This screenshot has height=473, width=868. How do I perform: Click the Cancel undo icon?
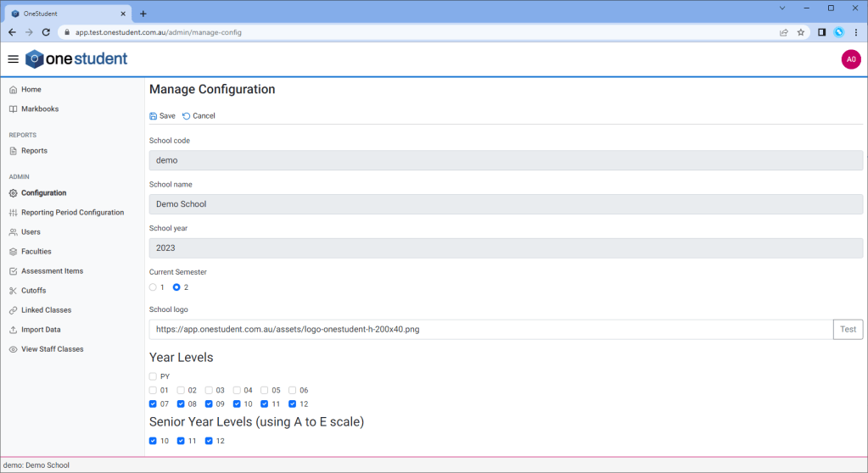coord(187,116)
